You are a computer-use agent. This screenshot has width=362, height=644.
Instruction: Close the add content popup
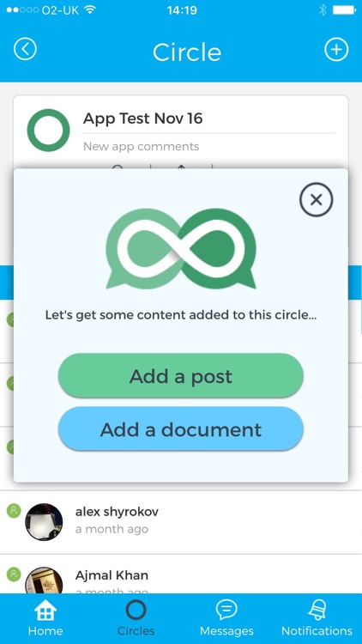(x=316, y=199)
